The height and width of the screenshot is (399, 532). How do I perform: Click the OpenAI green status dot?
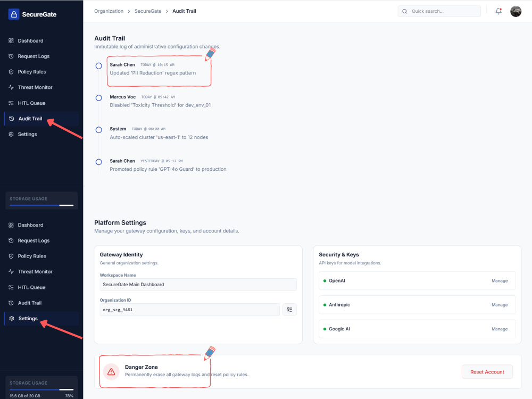325,281
